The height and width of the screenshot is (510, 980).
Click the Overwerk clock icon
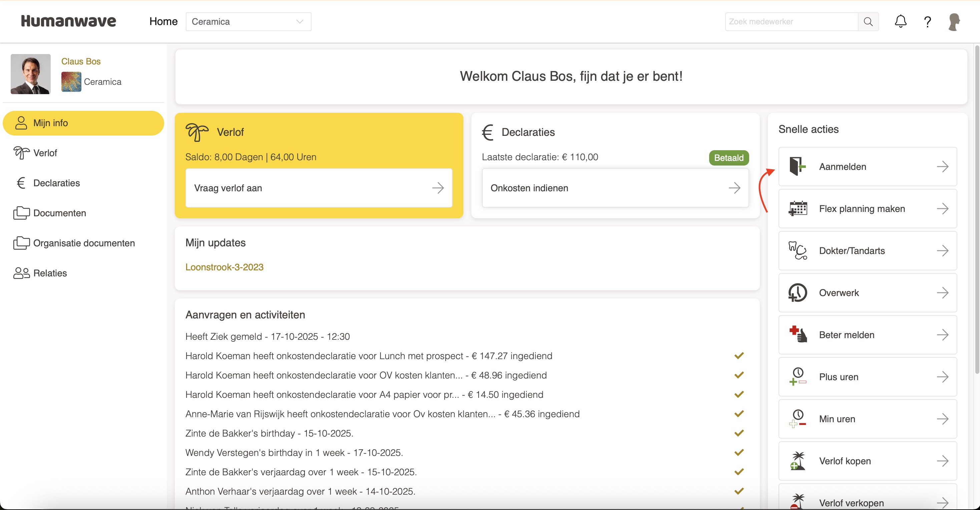798,293
